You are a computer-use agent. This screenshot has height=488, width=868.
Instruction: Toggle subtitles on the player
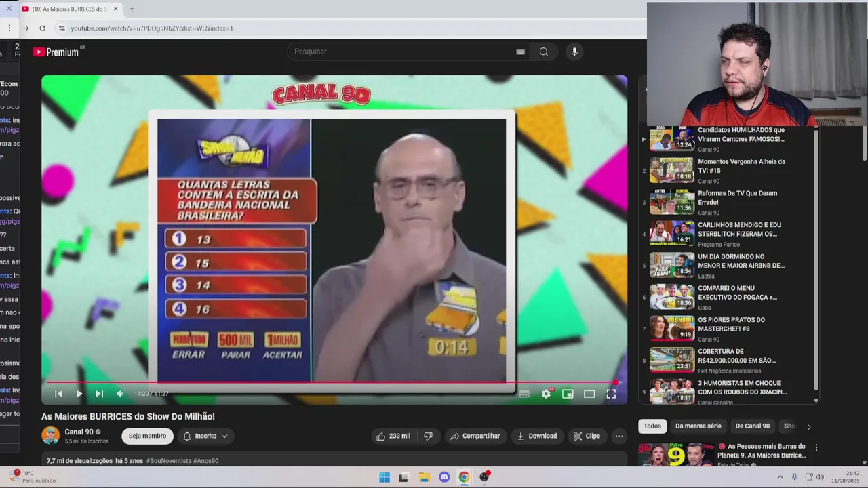click(x=524, y=394)
